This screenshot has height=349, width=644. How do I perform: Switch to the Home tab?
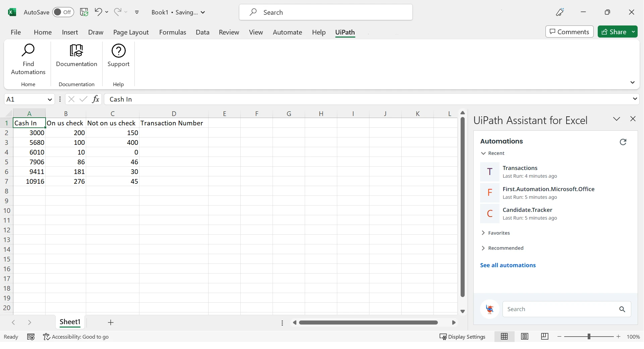[43, 32]
